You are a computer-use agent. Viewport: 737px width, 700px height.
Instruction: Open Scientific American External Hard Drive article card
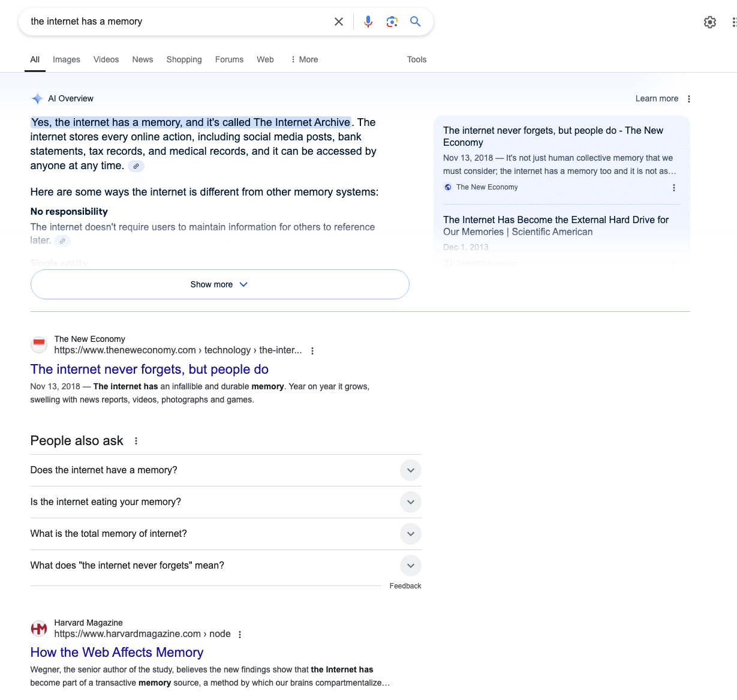click(x=556, y=226)
